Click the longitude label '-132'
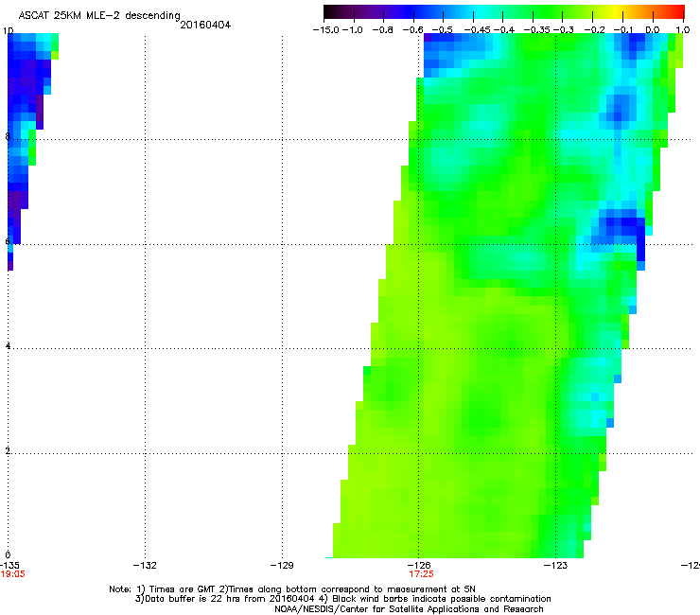Image resolution: width=700 pixels, height=615 pixels. point(145,566)
